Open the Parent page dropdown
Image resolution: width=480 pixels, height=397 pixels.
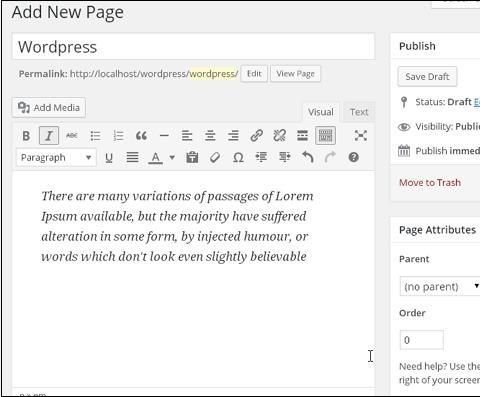click(440, 286)
